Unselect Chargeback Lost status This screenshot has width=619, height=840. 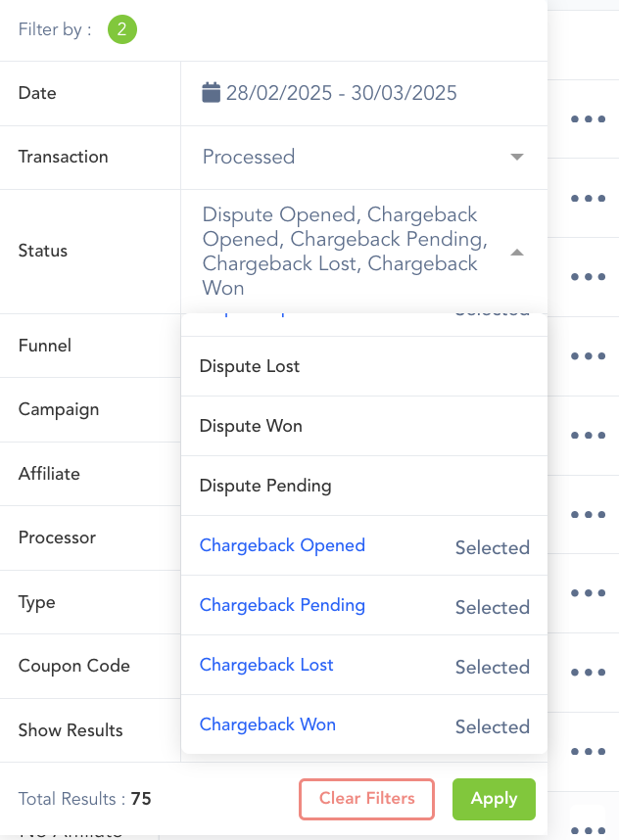coord(266,665)
